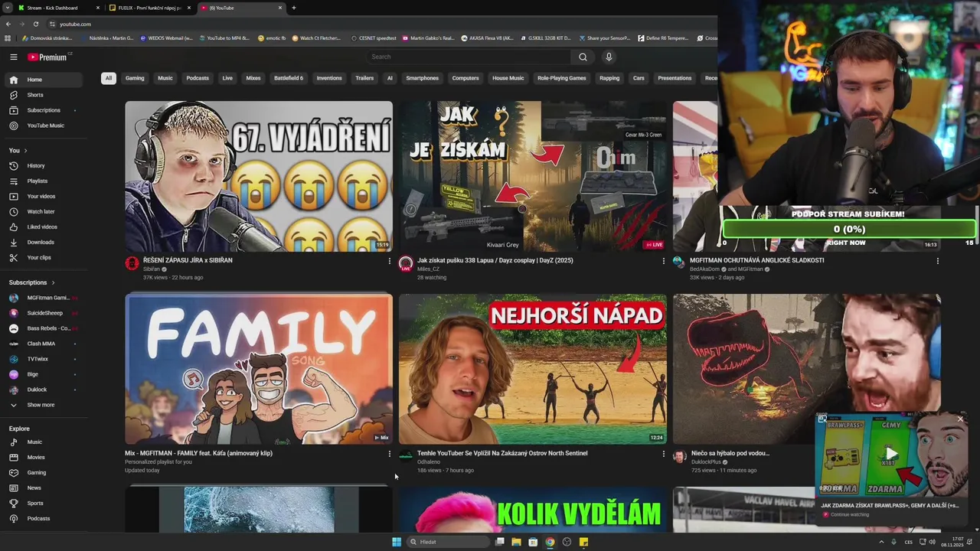Select the Podcasts filter chip

[x=198, y=78]
